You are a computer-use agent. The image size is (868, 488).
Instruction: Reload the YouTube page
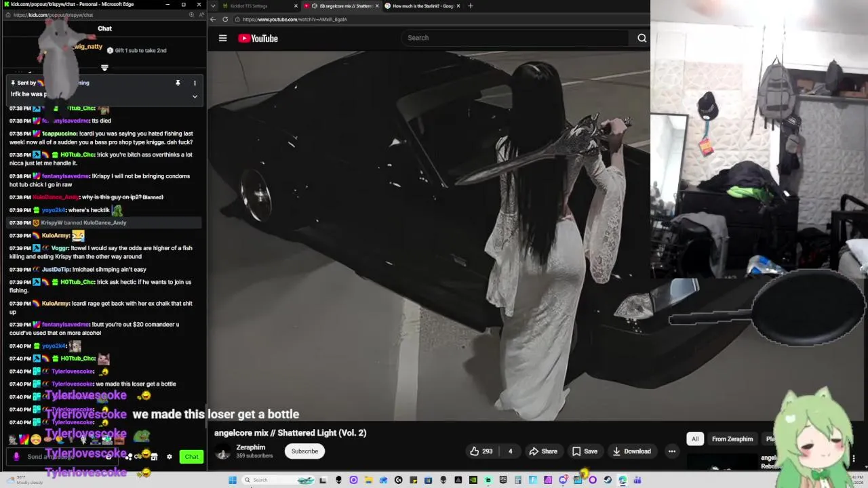[225, 19]
